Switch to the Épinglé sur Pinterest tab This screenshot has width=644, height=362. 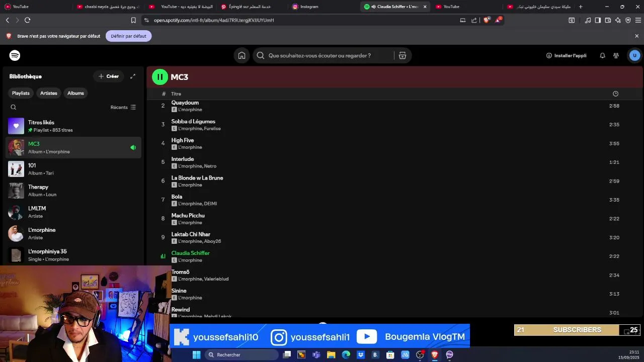pyautogui.click(x=252, y=7)
